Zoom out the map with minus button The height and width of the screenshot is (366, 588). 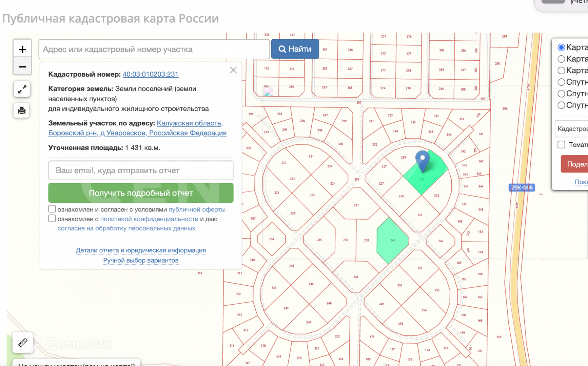(x=22, y=67)
